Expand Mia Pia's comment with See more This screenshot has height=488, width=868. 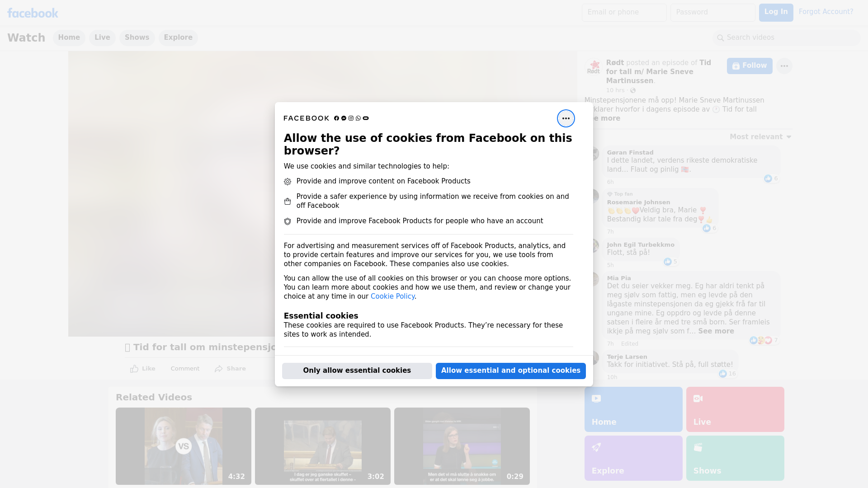[716, 331]
